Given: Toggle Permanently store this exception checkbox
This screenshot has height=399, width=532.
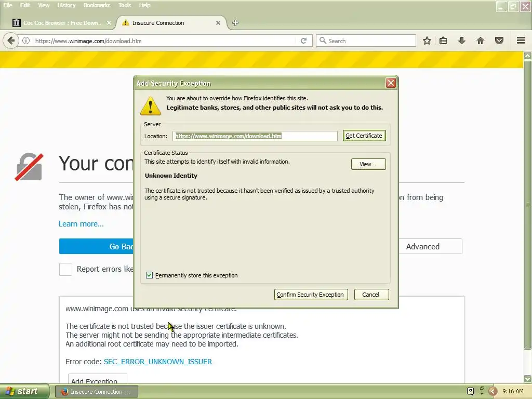Looking at the screenshot, I should 149,275.
